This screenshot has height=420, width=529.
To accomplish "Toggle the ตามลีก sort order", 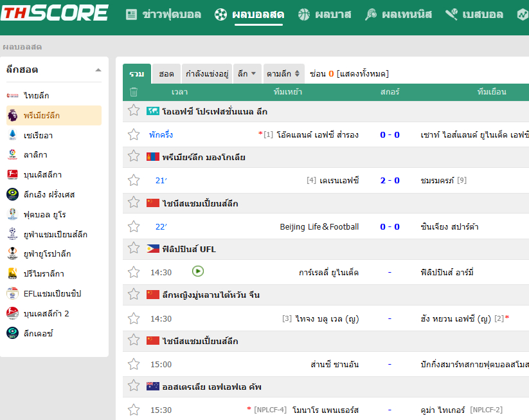I will tap(283, 73).
